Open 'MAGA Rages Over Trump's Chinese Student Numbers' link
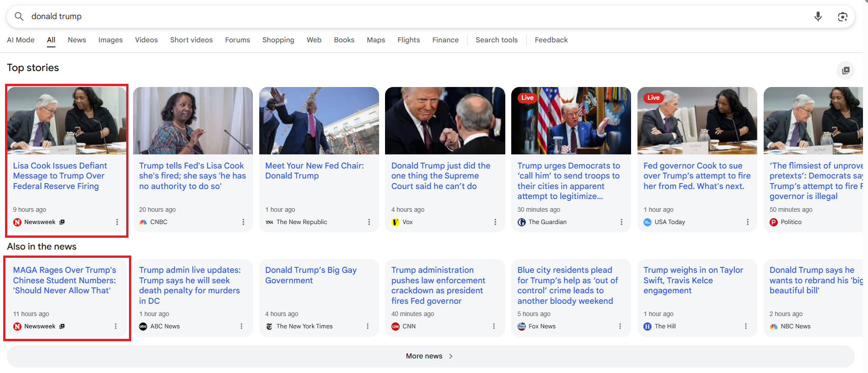868x373 pixels. pos(65,280)
